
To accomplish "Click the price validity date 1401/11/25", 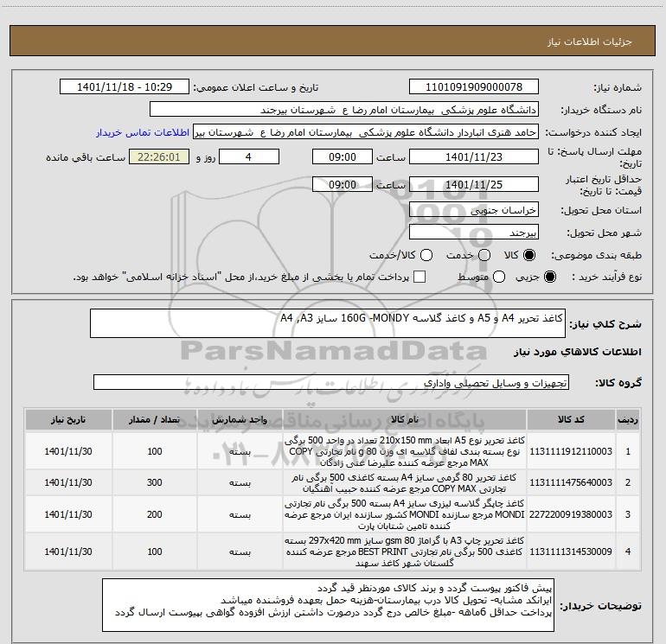I will (x=474, y=184).
